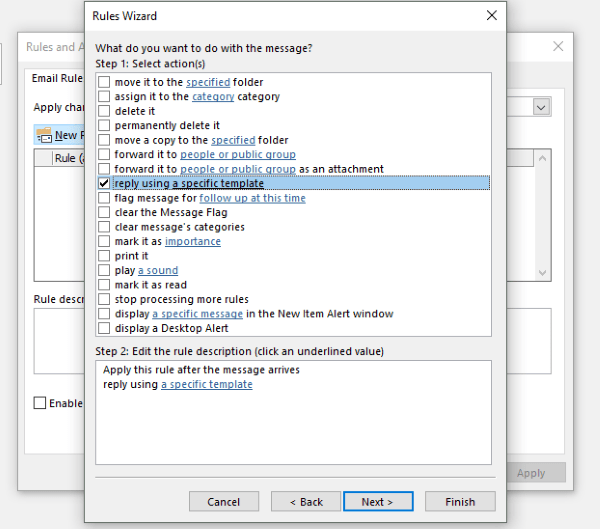Toggle the 'display a Desktop Alert' checkbox
The height and width of the screenshot is (529, 600).
tap(104, 328)
